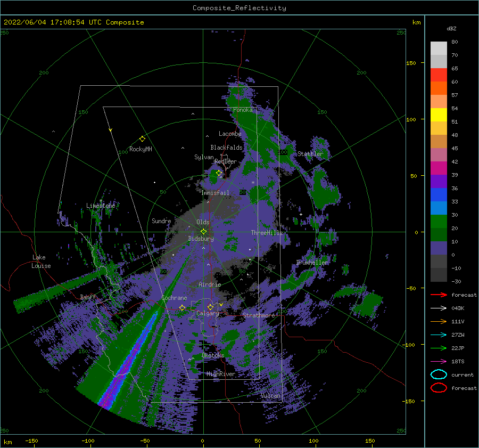Click the Calgary city label
479x448 pixels.
(x=208, y=313)
